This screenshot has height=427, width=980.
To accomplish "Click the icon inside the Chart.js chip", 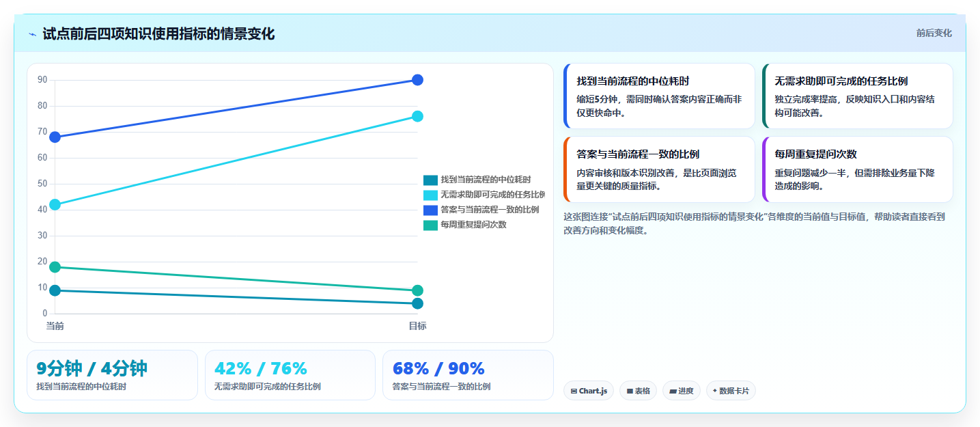I will (574, 391).
